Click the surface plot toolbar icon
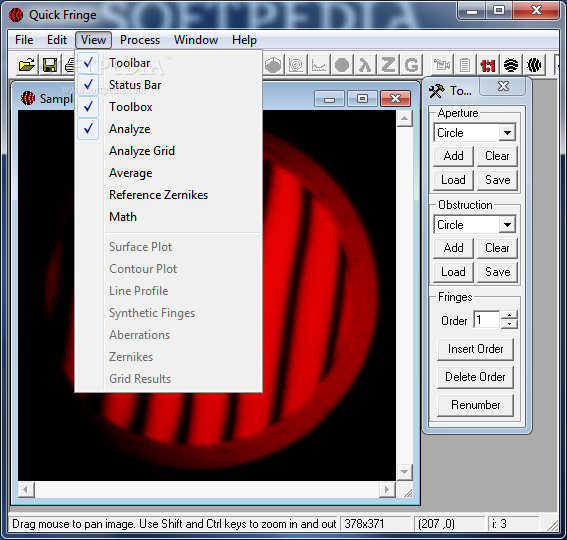Viewport: 567px width, 540px height. 273,65
